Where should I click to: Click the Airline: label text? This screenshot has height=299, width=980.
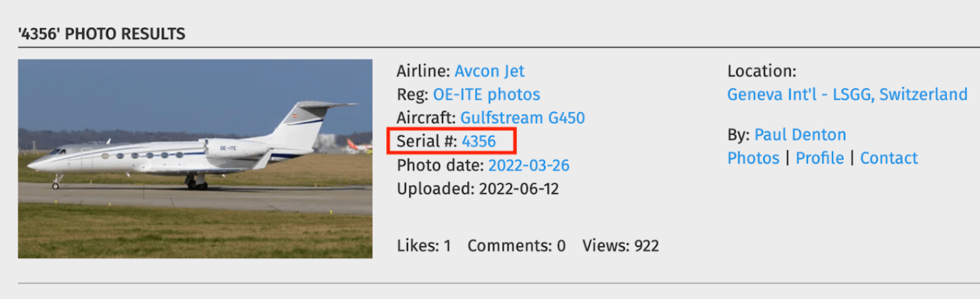pyautogui.click(x=423, y=71)
